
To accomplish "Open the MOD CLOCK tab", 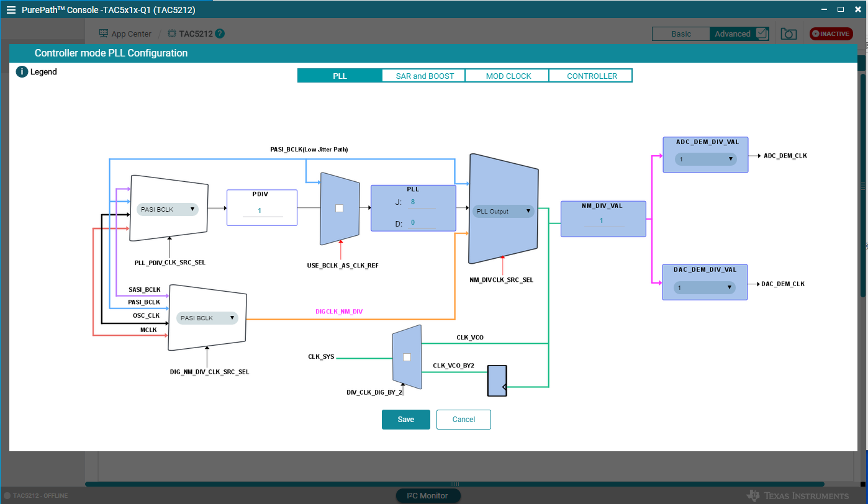I will pyautogui.click(x=509, y=76).
